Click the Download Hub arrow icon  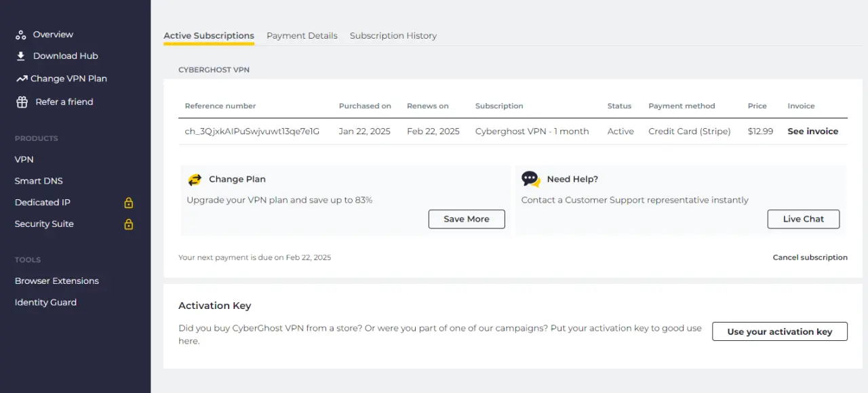pos(21,56)
